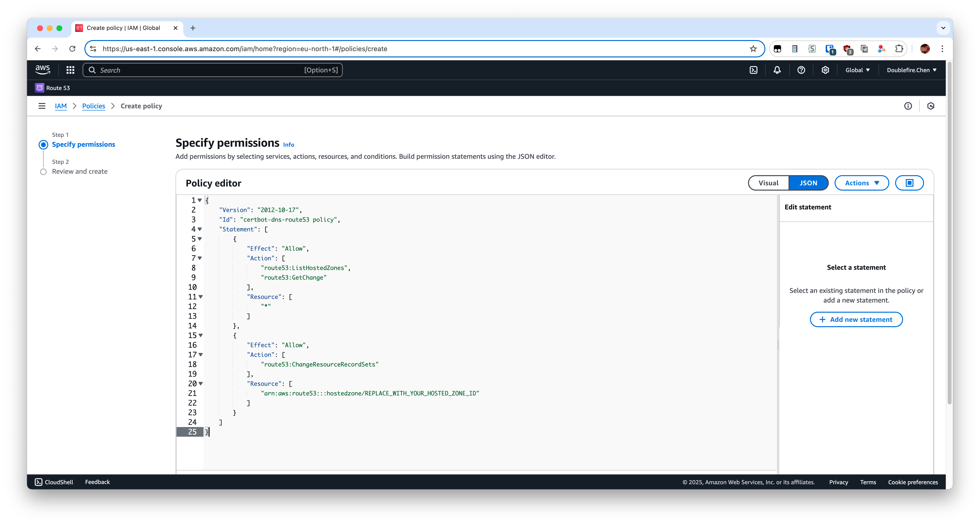Click the Feedback link in footer
Image resolution: width=980 pixels, height=525 pixels.
[x=97, y=482]
